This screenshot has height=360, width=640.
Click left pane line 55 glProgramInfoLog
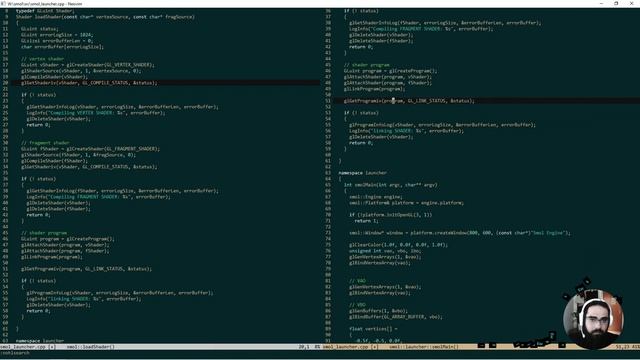120,293
